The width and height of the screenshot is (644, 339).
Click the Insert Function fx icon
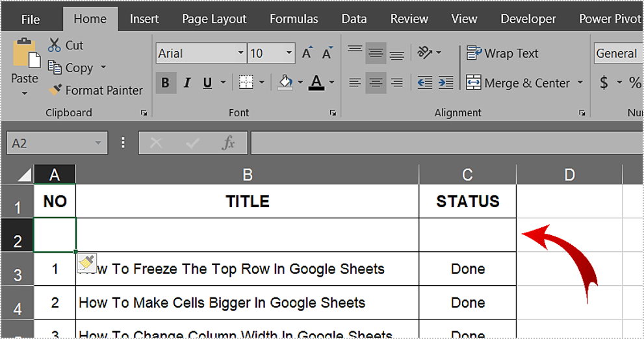click(x=228, y=143)
